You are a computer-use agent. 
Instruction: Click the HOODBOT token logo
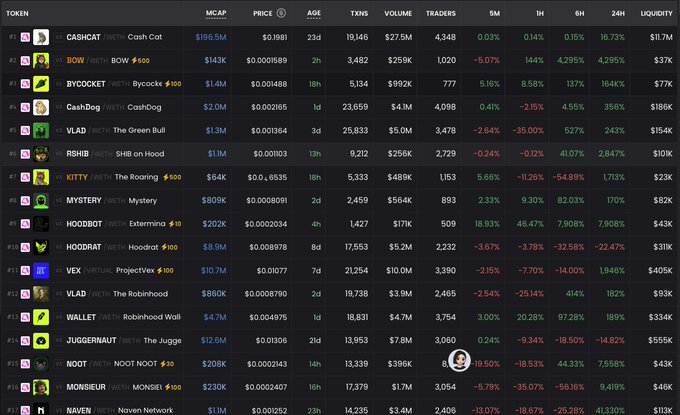point(41,224)
